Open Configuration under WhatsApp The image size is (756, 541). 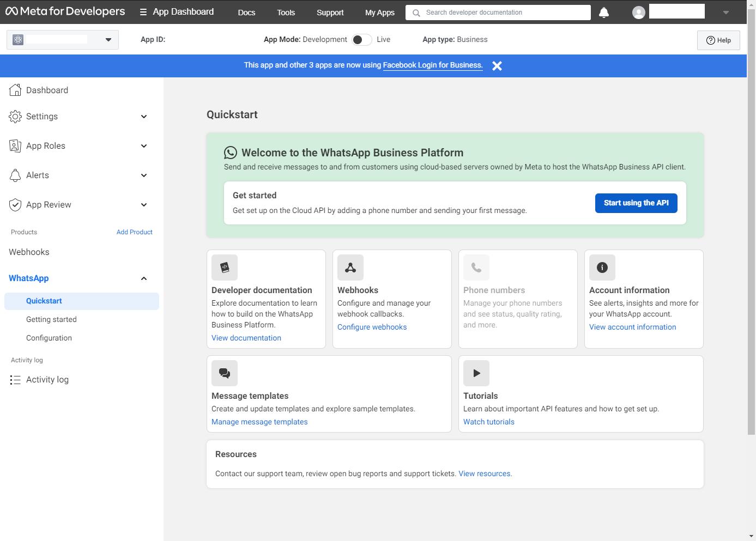(x=49, y=338)
